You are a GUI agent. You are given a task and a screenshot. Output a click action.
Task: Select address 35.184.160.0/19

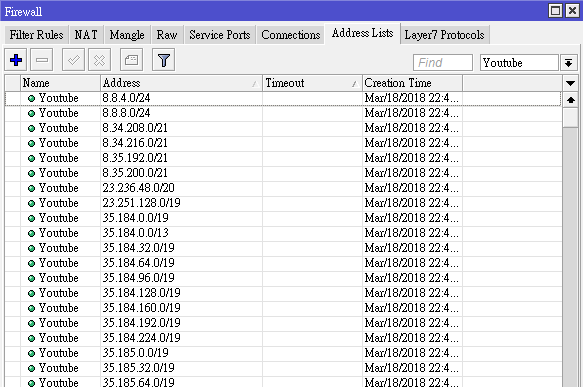(x=283, y=308)
